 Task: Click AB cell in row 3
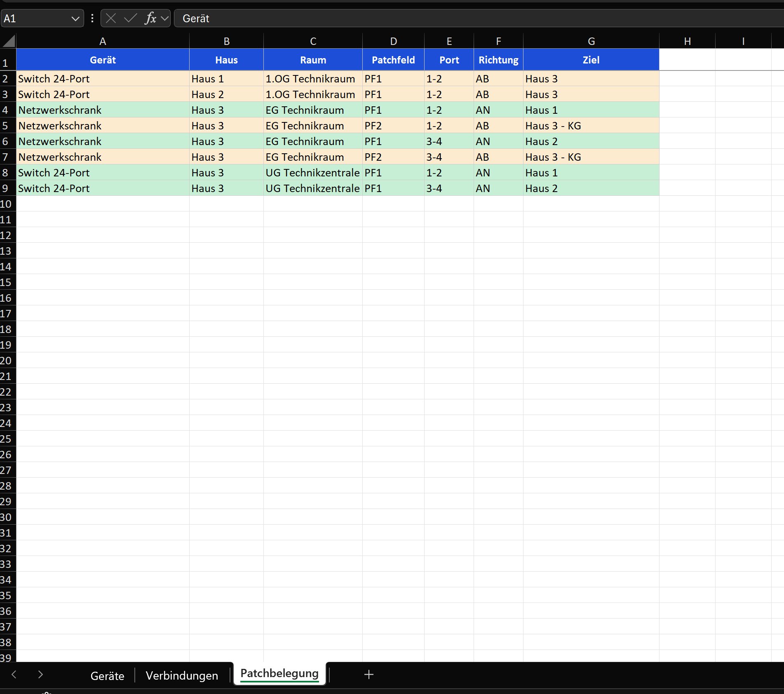[498, 94]
